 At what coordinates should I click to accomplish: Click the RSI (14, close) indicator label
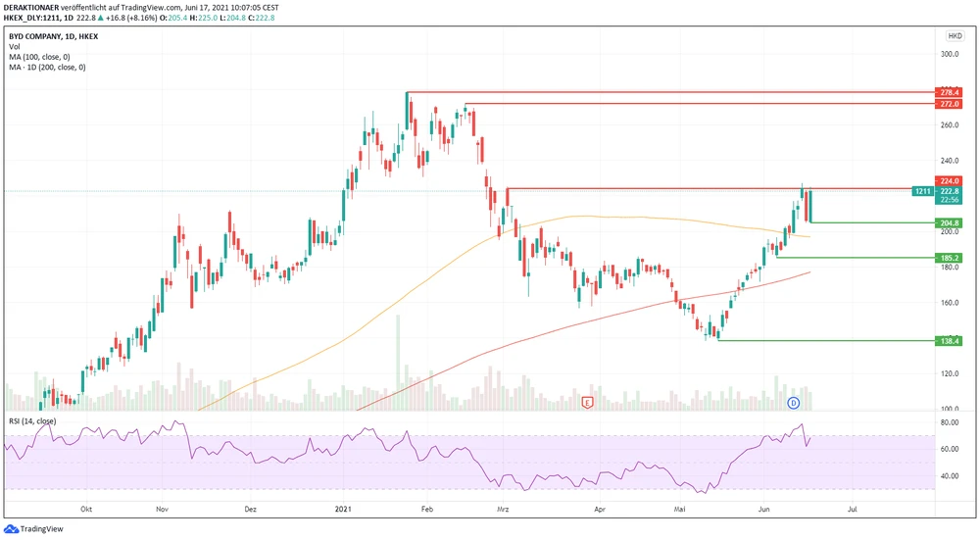point(32,420)
